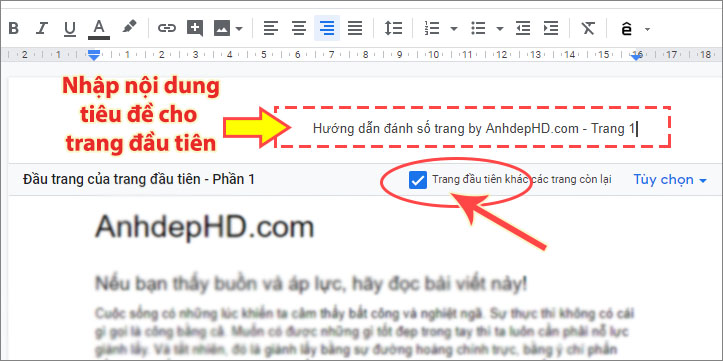
Task: Align text to the left
Action: 271,29
